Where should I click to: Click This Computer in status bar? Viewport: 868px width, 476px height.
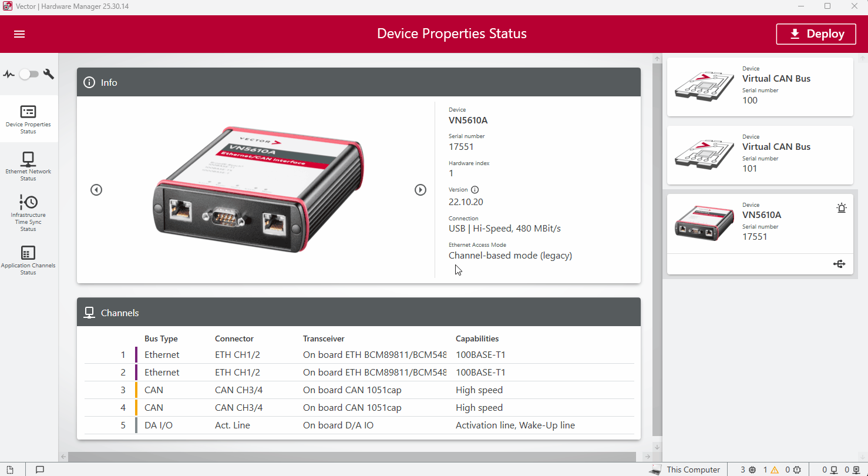pyautogui.click(x=685, y=470)
